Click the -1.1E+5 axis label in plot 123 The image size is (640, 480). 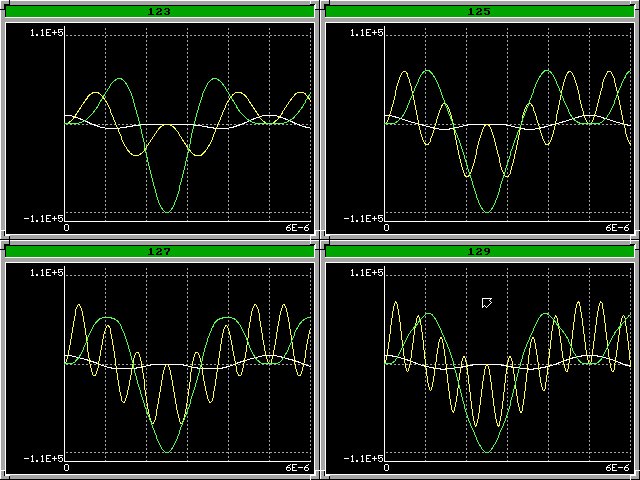(x=43, y=219)
